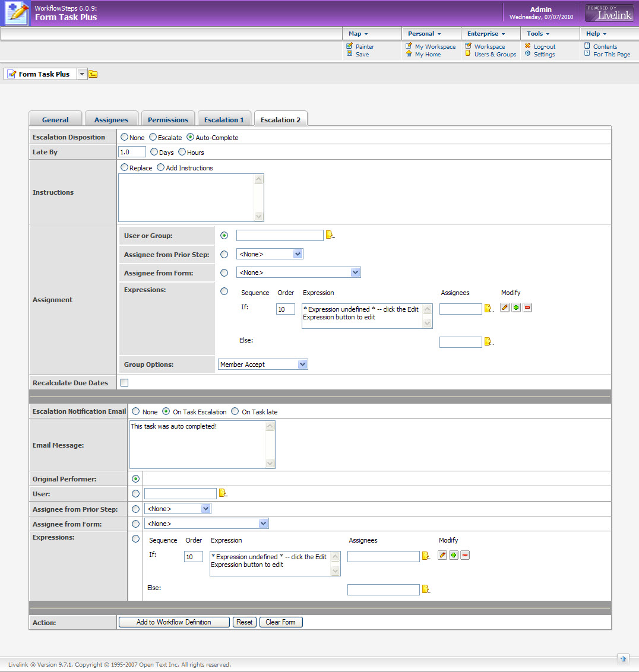The height and width of the screenshot is (672, 639).
Task: Click the folder icon beside Form Task Plus
Action: tap(93, 74)
